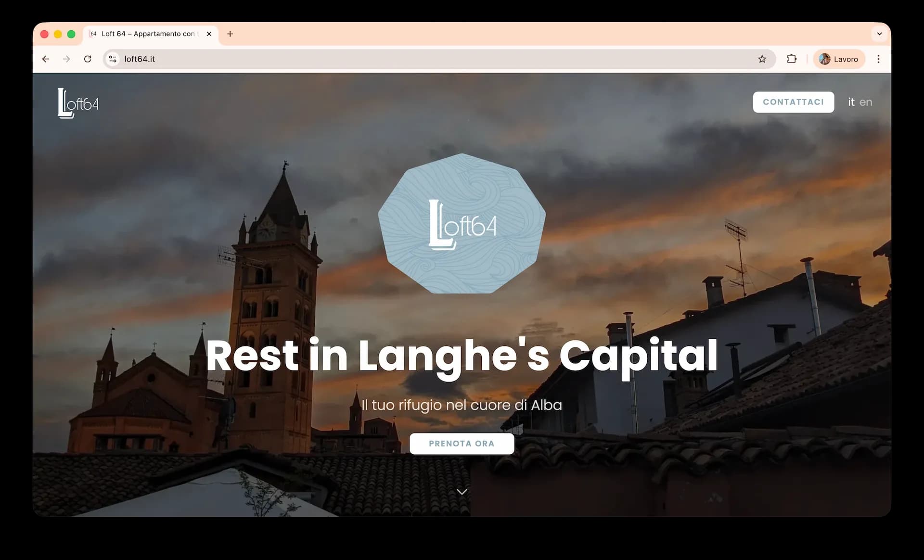Click the CONTATTACI button
Screen dimensions: 924x560
(793, 102)
